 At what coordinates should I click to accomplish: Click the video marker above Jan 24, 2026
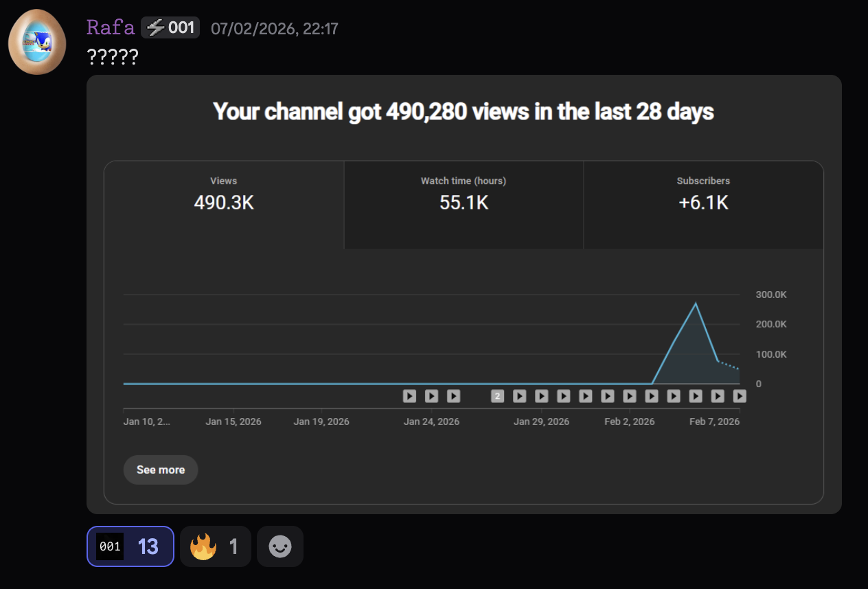(431, 396)
